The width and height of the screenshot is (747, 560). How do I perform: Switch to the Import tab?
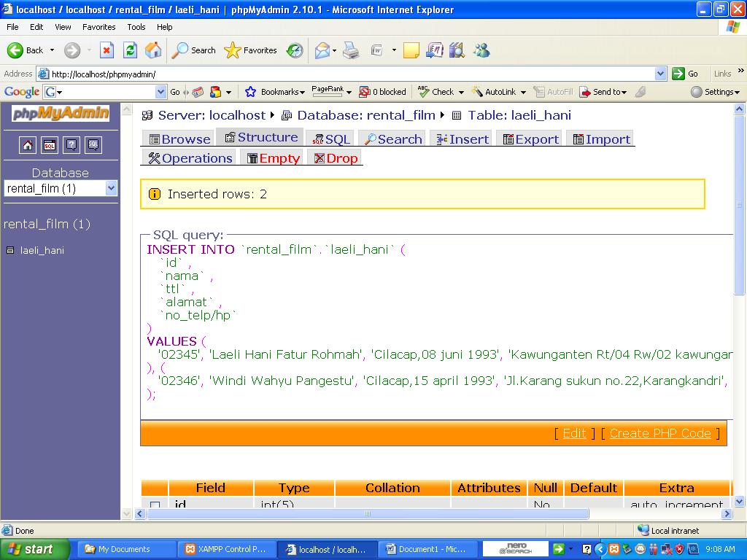[x=601, y=139]
